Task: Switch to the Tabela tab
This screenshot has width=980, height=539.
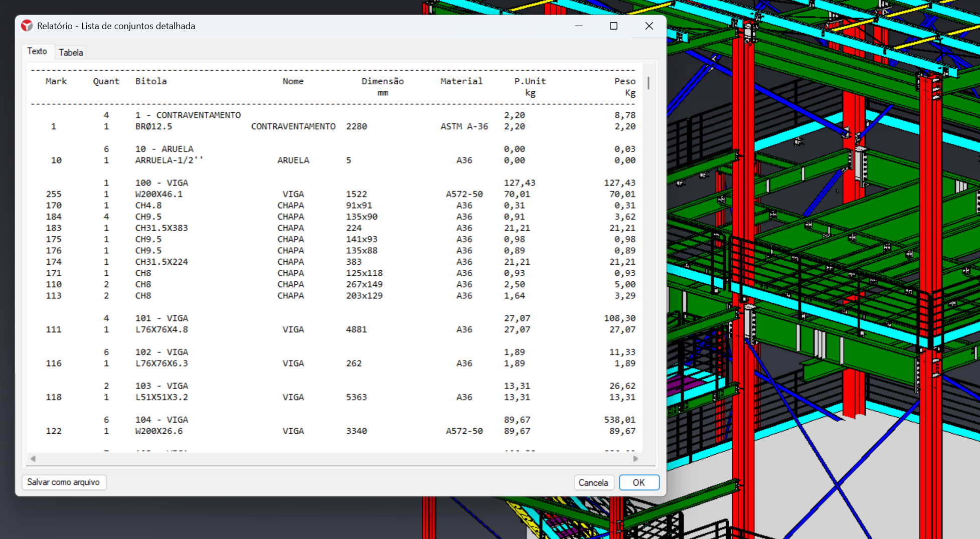Action: point(71,52)
